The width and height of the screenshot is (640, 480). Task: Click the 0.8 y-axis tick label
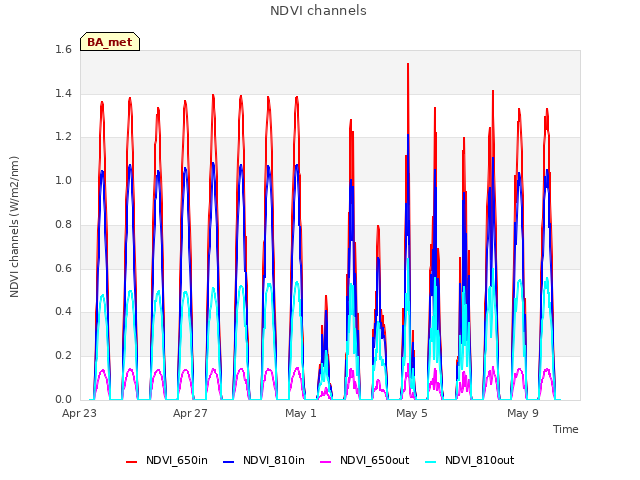(63, 224)
